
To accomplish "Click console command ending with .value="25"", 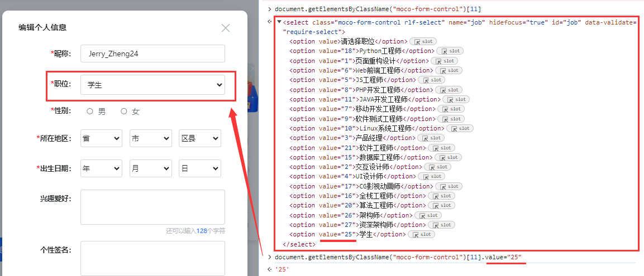I will (398, 258).
